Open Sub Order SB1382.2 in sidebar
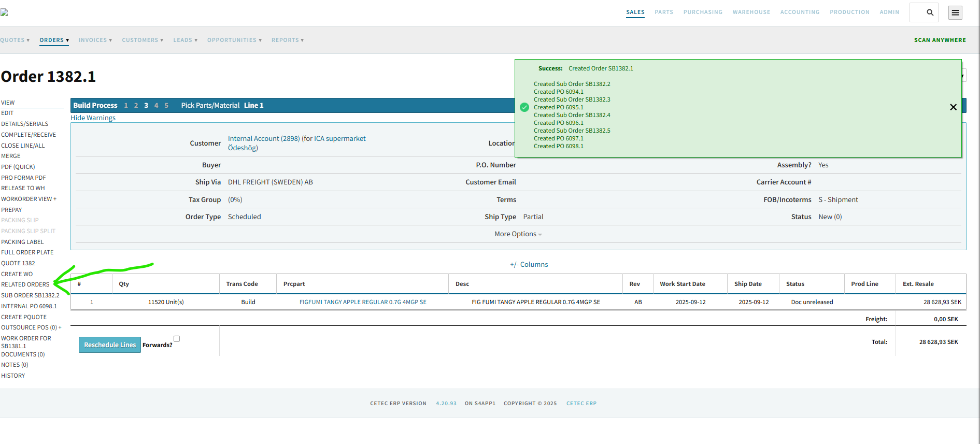Viewport: 980px width, 444px height. pyautogui.click(x=30, y=295)
